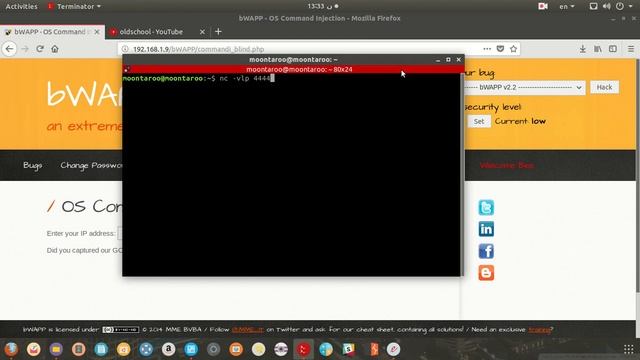
Task: Open bWAPP Blogger icon
Action: [486, 273]
